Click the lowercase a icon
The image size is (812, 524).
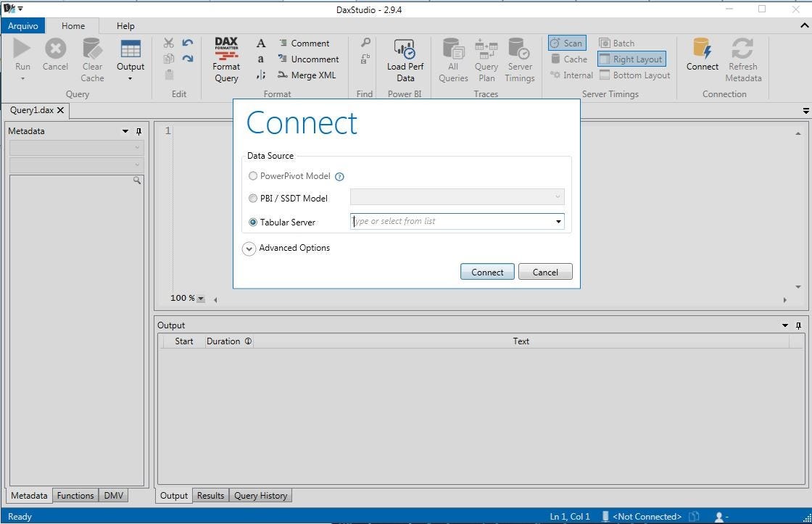(261, 59)
